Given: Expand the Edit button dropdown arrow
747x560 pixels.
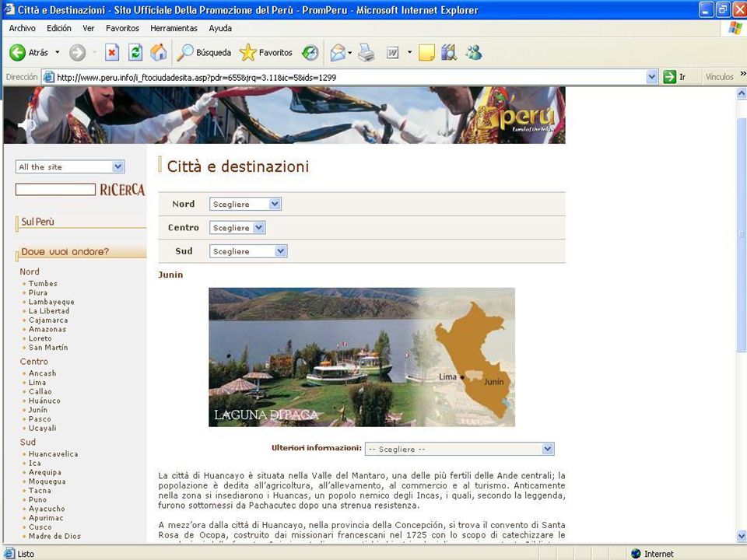Looking at the screenshot, I should [x=409, y=52].
